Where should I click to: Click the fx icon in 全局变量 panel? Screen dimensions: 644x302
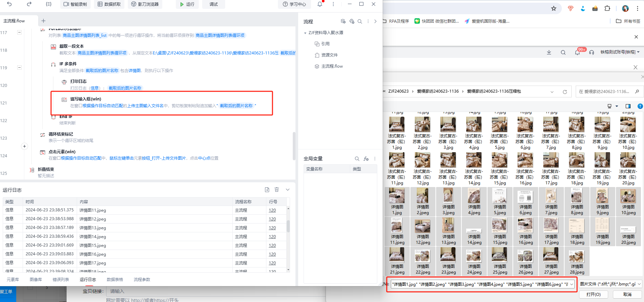click(366, 159)
